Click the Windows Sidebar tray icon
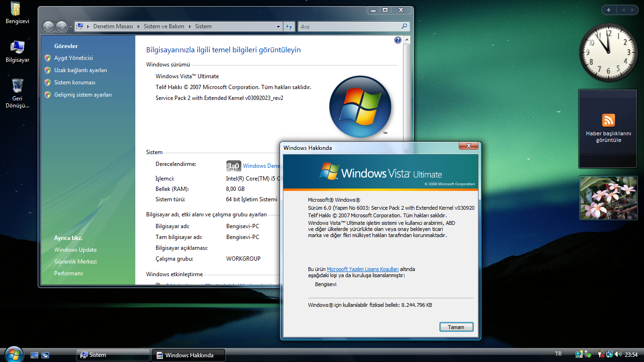Screen dimensions: 644x362 pos(579,354)
